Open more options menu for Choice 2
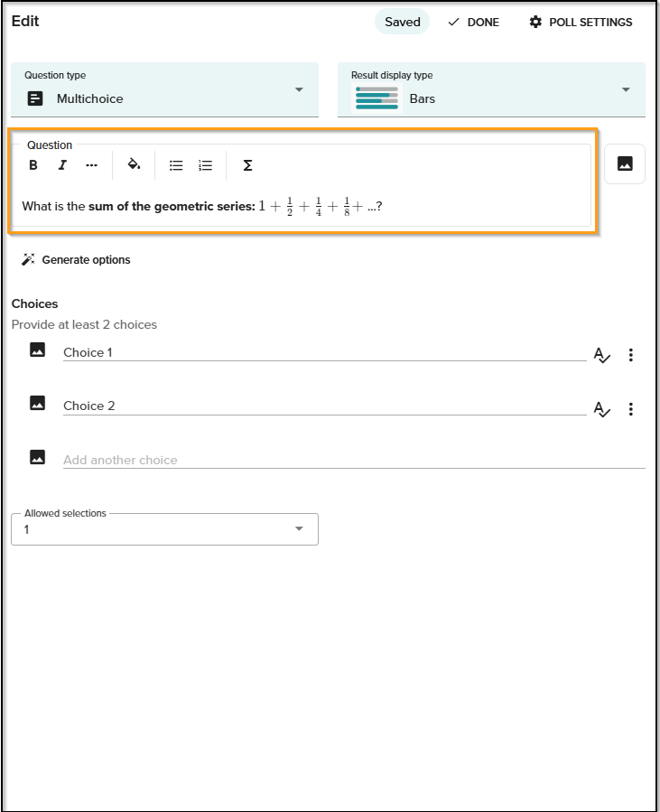Screen dimensions: 660x812 click(630, 409)
